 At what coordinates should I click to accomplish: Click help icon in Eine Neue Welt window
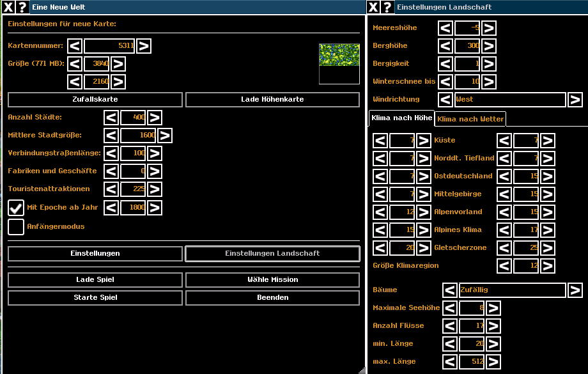coord(22,7)
